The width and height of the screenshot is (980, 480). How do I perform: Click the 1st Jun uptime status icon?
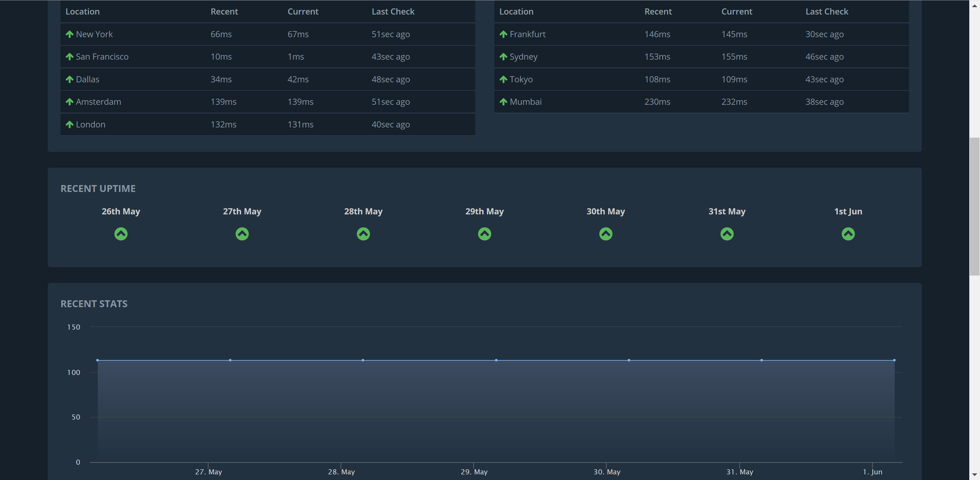[848, 234]
